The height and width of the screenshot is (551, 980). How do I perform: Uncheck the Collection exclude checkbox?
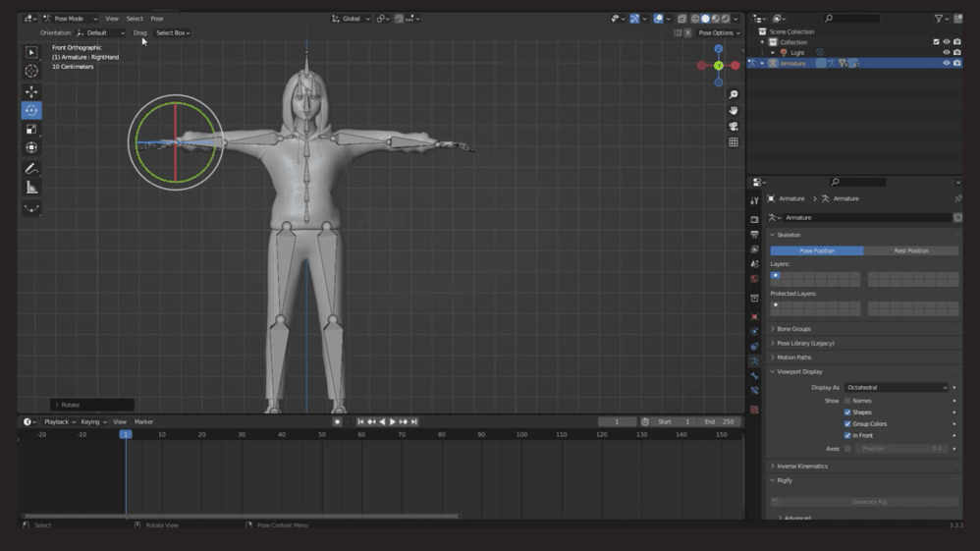[936, 42]
